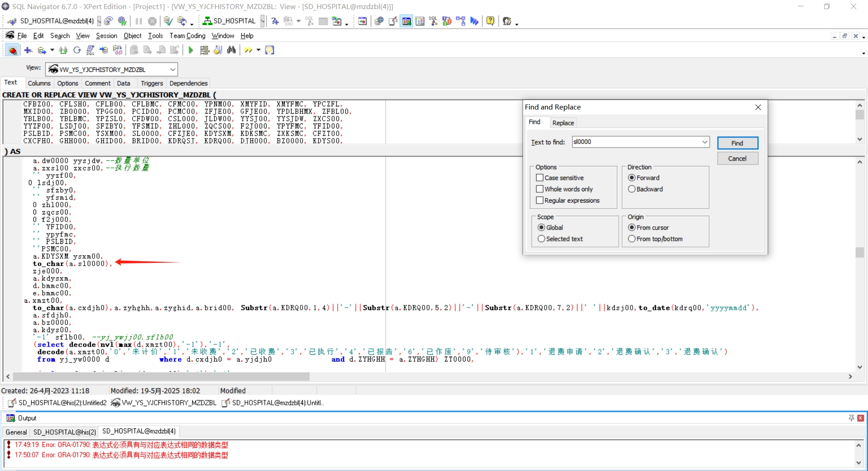The width and height of the screenshot is (868, 471).
Task: Click the Refresh circular arrow icon
Action: pos(77,50)
